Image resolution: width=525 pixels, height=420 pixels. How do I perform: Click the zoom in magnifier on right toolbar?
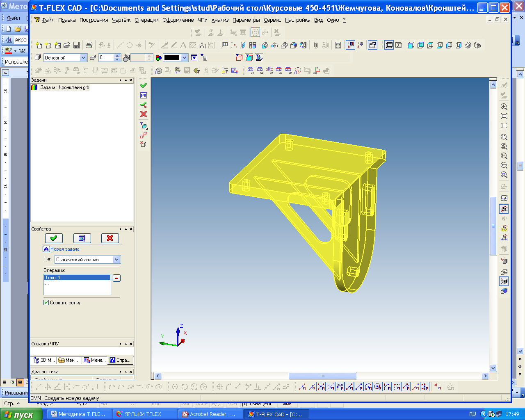(504, 107)
